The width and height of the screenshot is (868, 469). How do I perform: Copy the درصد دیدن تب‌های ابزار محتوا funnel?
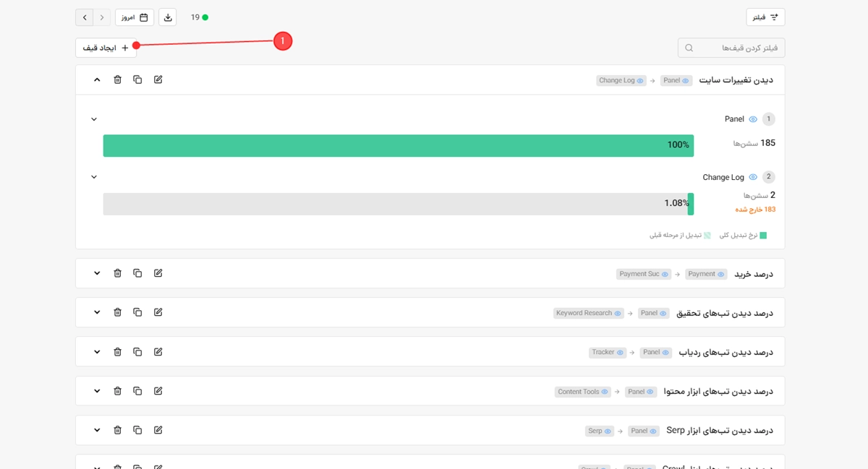pyautogui.click(x=137, y=391)
